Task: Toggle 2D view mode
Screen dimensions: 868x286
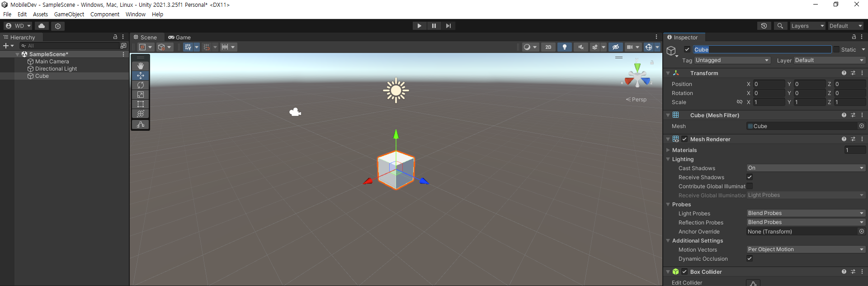Action: 548,47
